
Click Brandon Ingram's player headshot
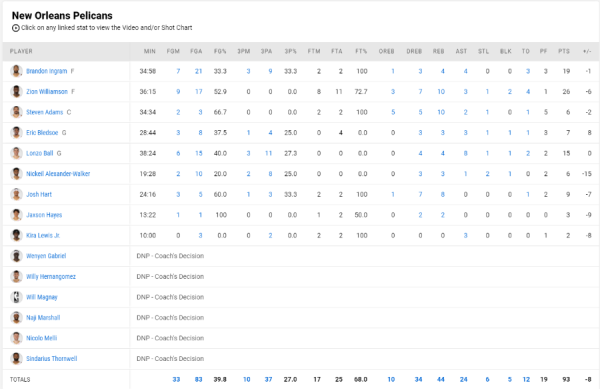coord(16,71)
